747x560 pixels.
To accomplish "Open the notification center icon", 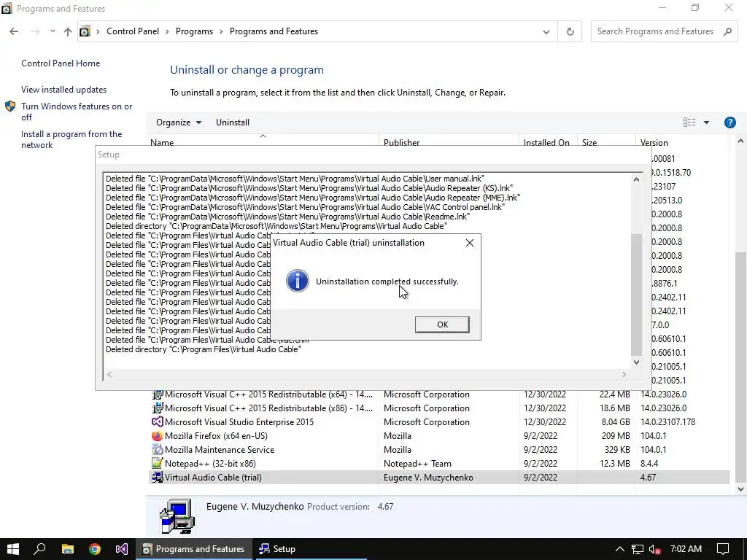I will (x=723, y=549).
